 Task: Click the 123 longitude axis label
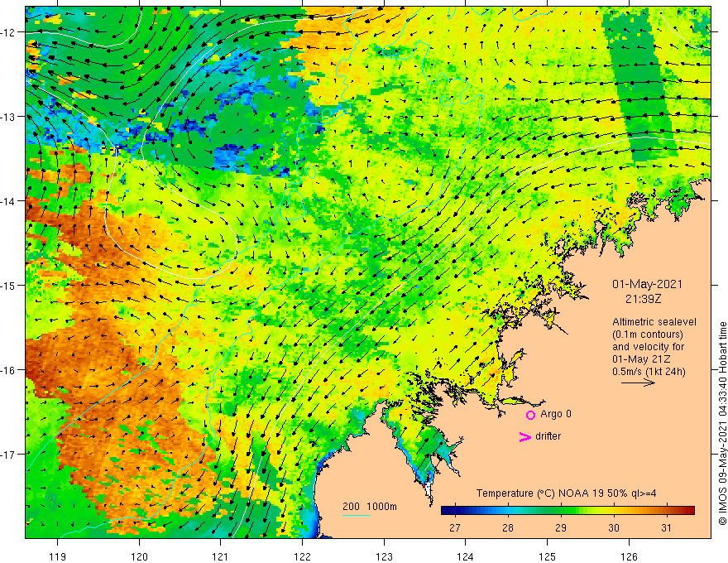pyautogui.click(x=384, y=556)
